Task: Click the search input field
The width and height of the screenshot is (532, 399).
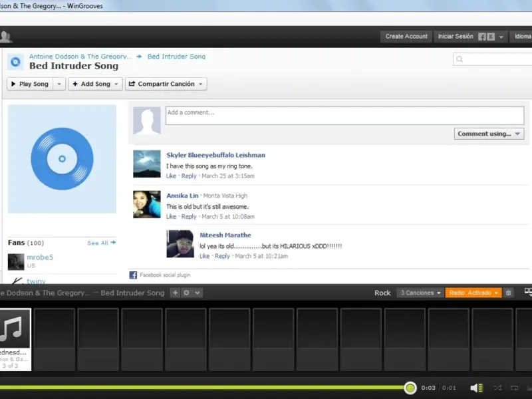Action: [493, 59]
